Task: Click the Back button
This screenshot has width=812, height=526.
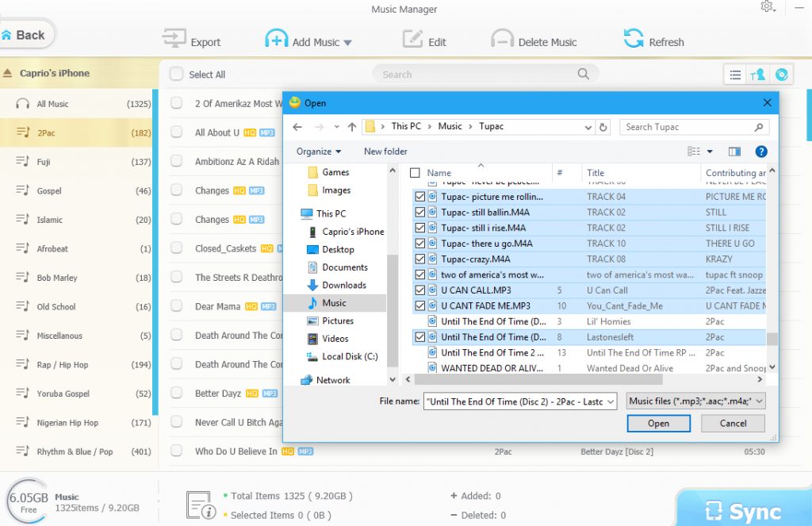Action: tap(26, 35)
